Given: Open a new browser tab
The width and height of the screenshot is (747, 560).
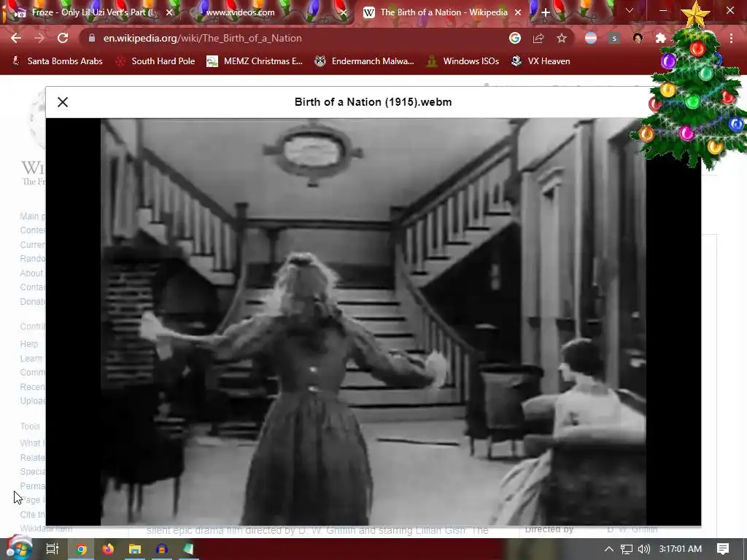Looking at the screenshot, I should tap(546, 12).
